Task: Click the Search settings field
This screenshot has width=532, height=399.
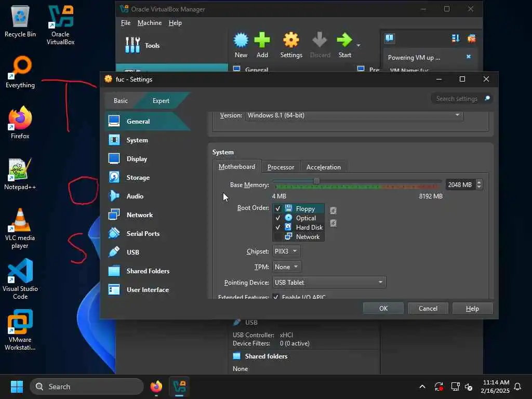Action: [457, 98]
